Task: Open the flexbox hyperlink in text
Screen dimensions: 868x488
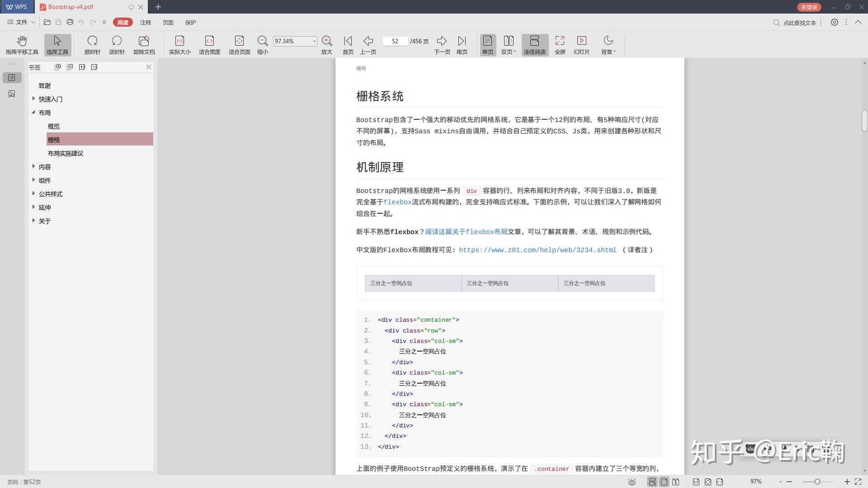Action: tap(397, 202)
